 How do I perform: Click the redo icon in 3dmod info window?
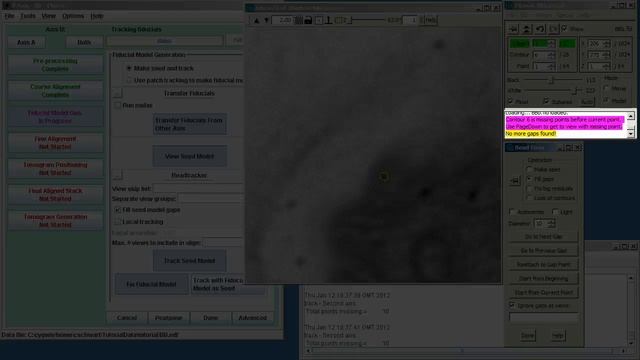click(553, 29)
